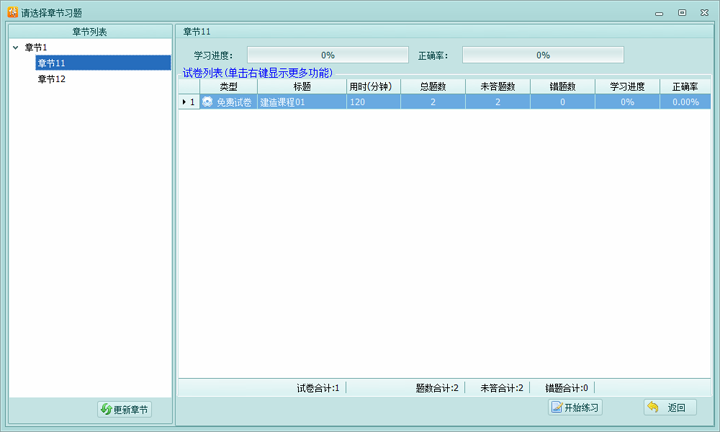The height and width of the screenshot is (432, 720).
Task: Click the 未答题数 column header
Action: pos(497,87)
